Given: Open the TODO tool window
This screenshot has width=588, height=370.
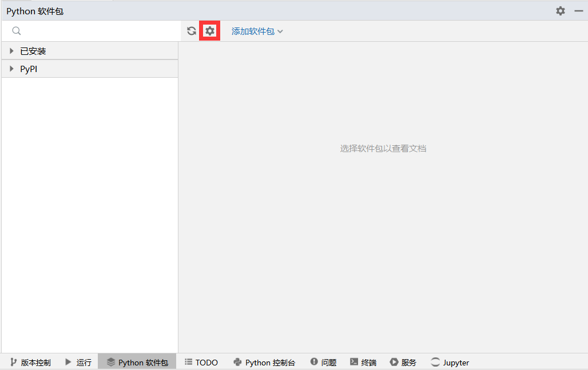Looking at the screenshot, I should click(x=201, y=362).
